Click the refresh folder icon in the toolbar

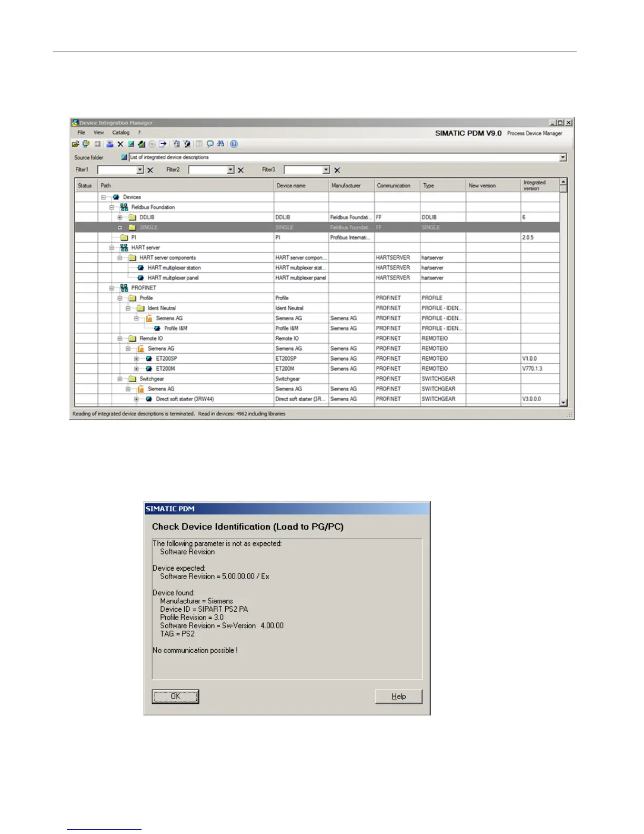[86, 144]
